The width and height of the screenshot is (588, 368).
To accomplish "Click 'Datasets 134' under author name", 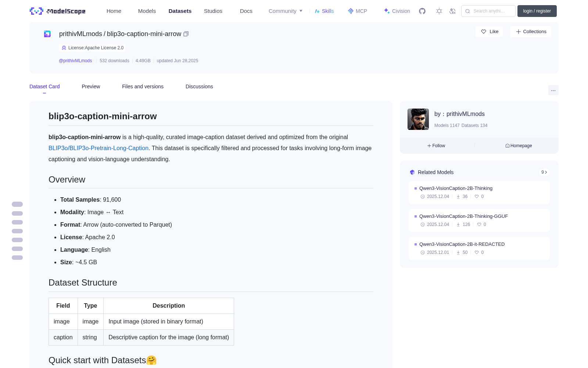I will [474, 125].
